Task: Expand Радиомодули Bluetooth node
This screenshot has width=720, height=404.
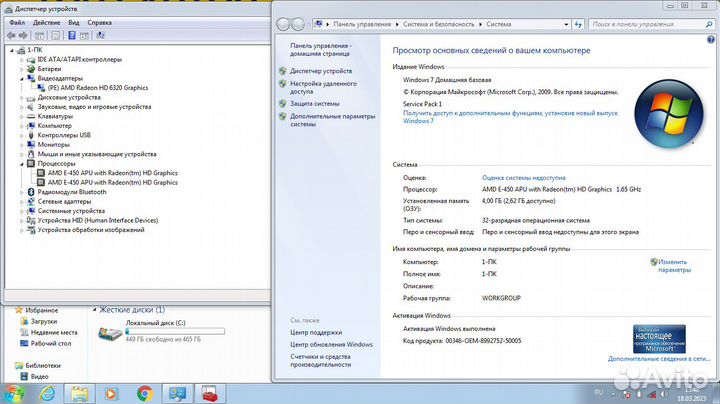Action: click(x=21, y=192)
